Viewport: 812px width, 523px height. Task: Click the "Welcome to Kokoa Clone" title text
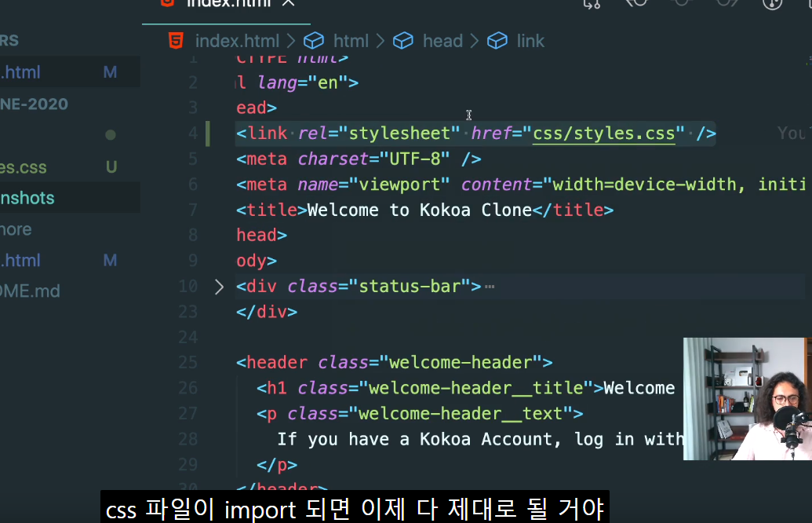pyautogui.click(x=420, y=210)
